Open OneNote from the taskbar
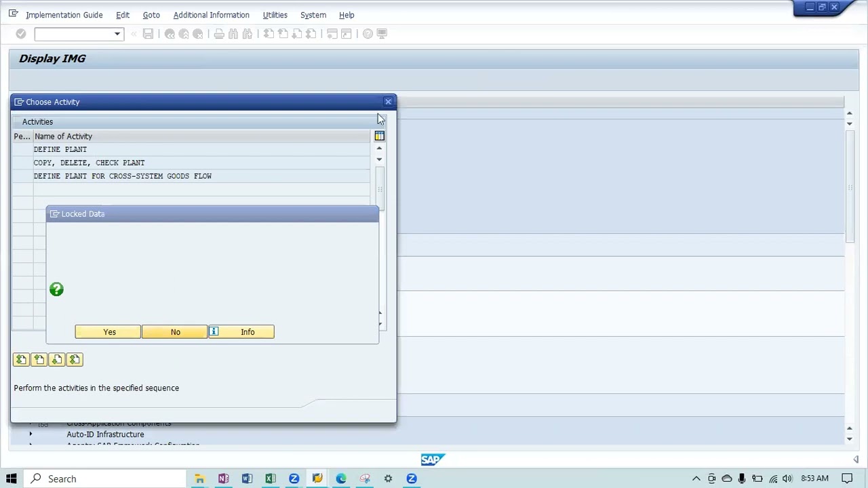This screenshot has height=488, width=868. tap(223, 479)
